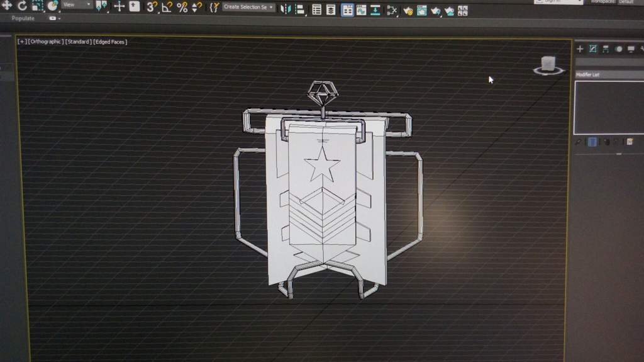
Task: Click the Use Pivot Point Center icon
Action: 101,6
